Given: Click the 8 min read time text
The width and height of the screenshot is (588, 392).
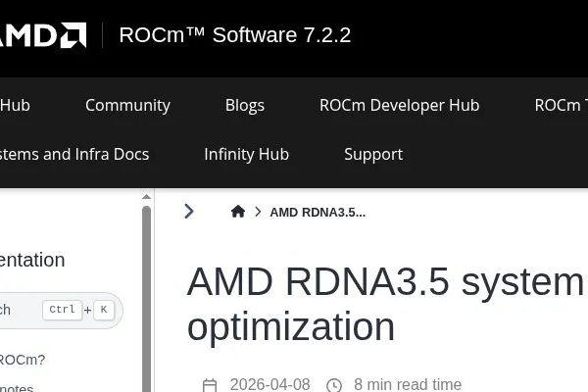Looking at the screenshot, I should [408, 384].
